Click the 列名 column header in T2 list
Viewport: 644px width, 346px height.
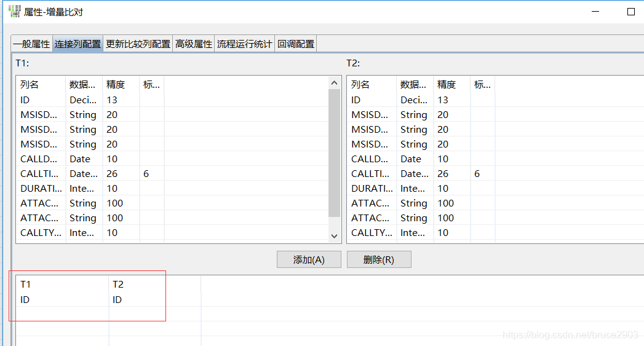click(372, 85)
